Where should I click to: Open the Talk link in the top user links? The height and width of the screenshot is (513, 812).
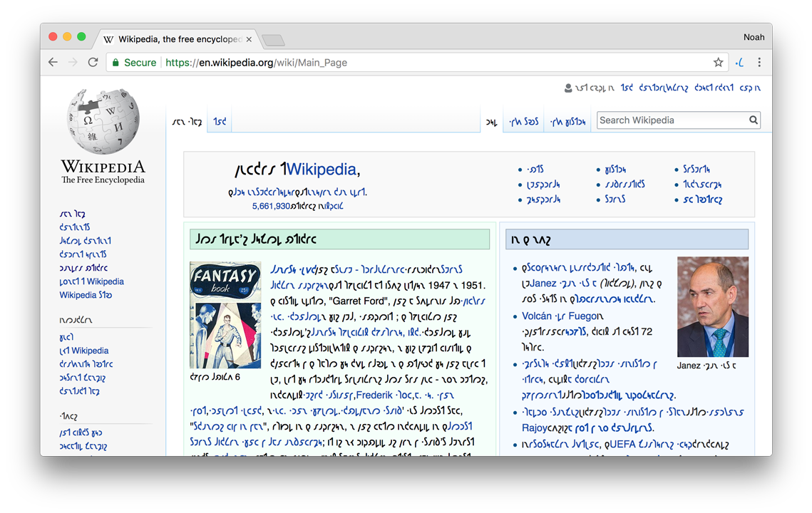[x=627, y=88]
